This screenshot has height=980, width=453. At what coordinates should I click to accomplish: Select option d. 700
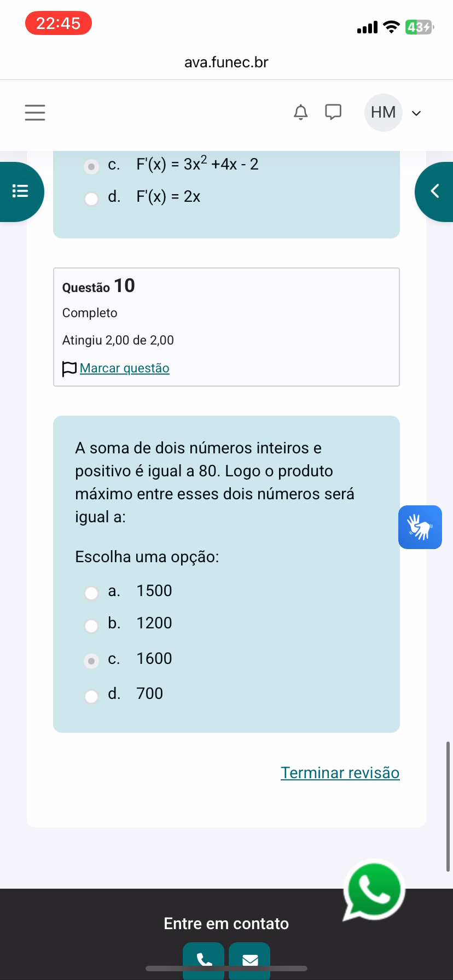click(91, 696)
